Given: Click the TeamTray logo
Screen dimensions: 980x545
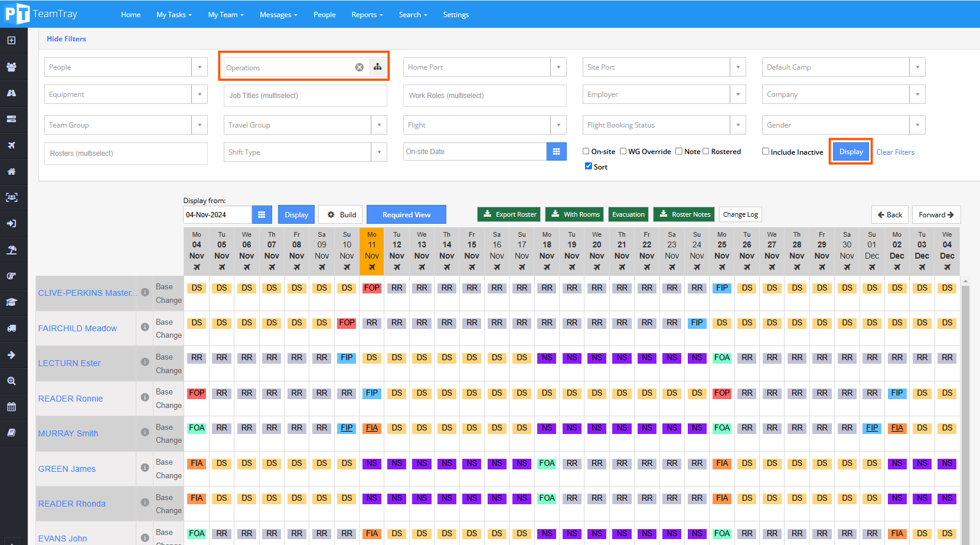Looking at the screenshot, I should tap(41, 14).
